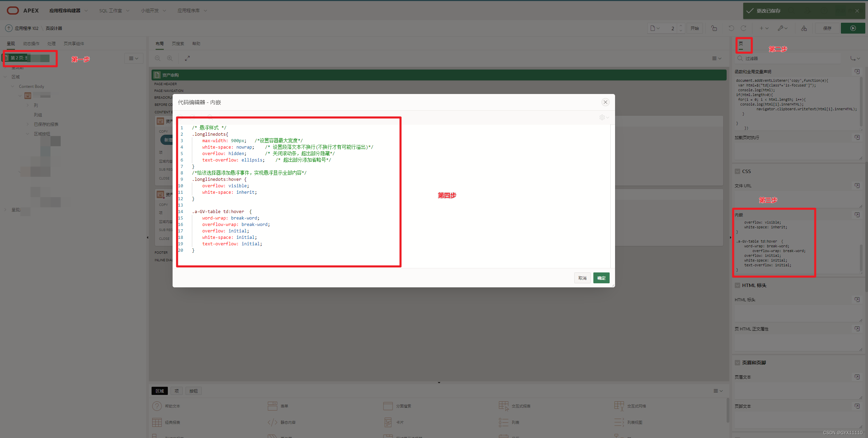The image size is (868, 438).
Task: Open editor for HTML 标头 field
Action: coord(857,300)
